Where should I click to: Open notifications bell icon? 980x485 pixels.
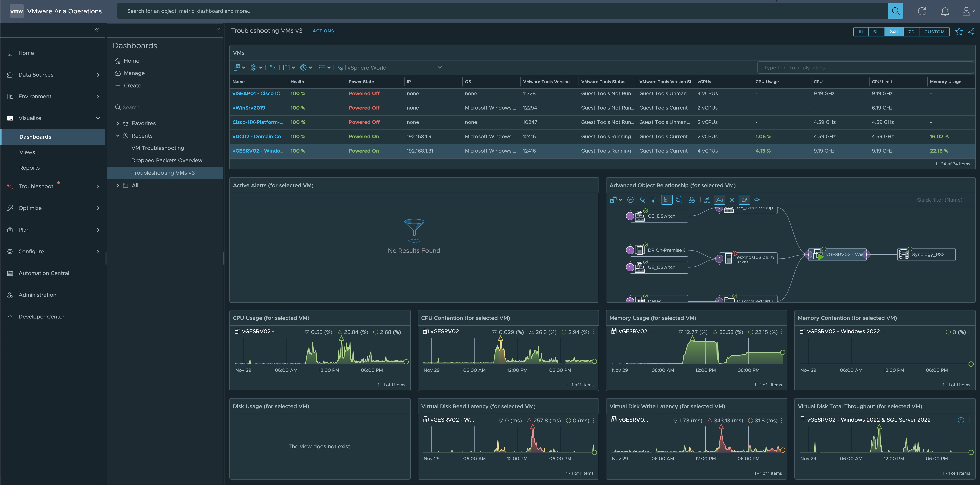(945, 11)
